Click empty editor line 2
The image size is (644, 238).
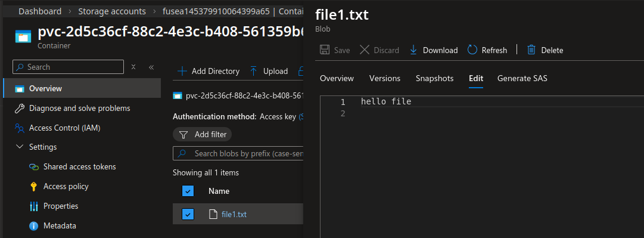[x=502, y=113]
